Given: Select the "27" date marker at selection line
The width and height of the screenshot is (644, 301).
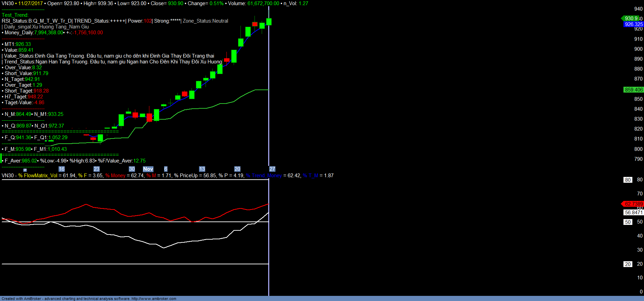Looking at the screenshot, I should (x=272, y=169).
